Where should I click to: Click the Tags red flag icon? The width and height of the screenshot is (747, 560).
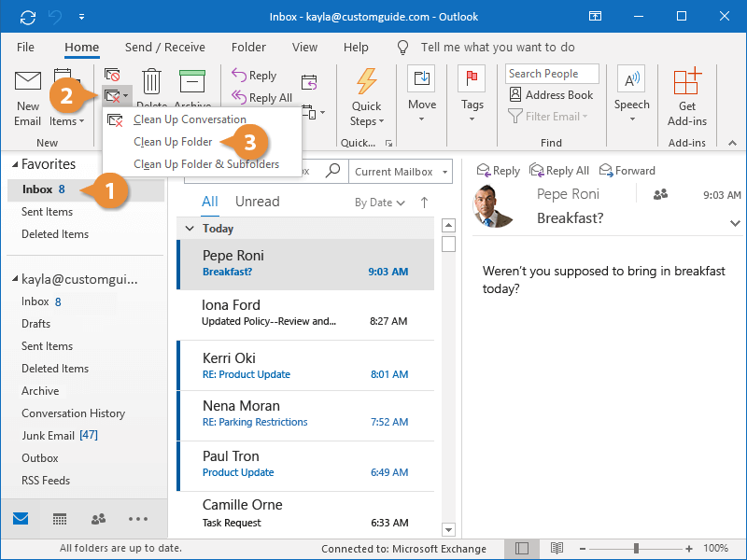click(472, 78)
